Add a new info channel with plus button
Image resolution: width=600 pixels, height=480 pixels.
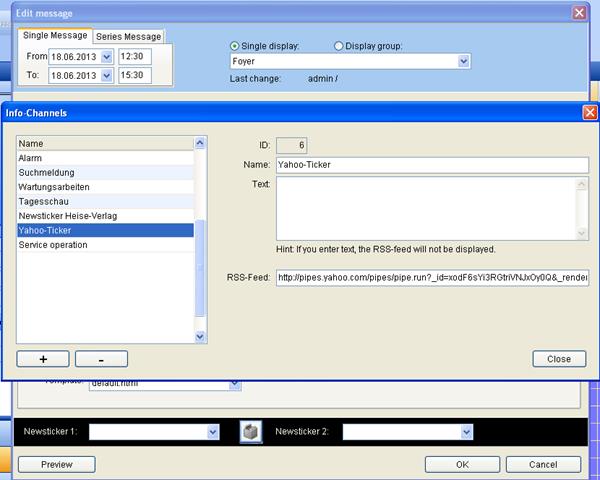click(42, 358)
